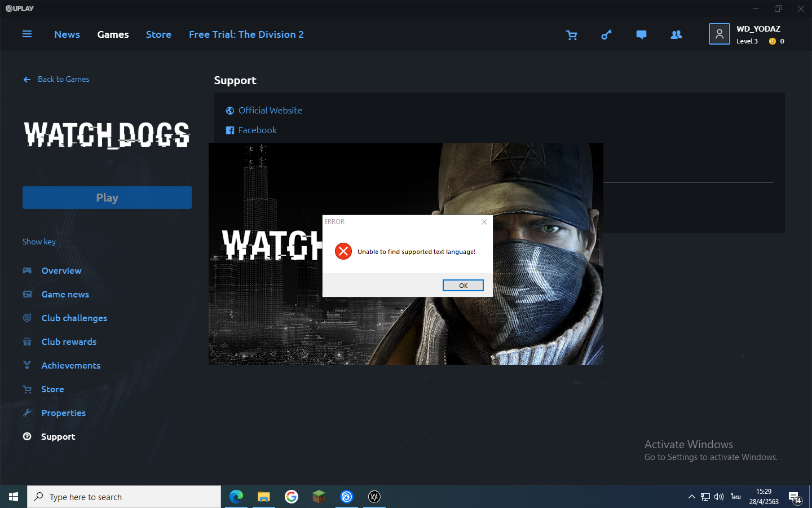Click the Support question mark icon

pyautogui.click(x=27, y=436)
